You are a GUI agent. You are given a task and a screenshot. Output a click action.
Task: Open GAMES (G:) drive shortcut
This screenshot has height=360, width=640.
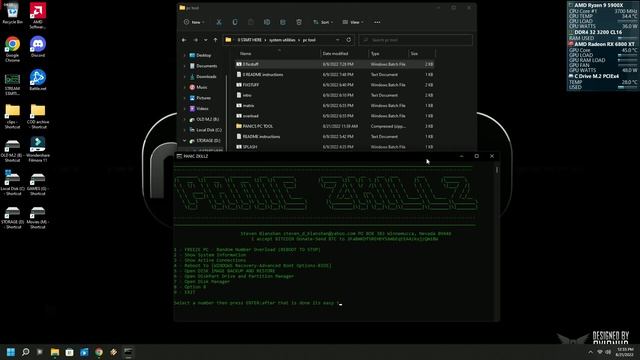pyautogui.click(x=38, y=184)
